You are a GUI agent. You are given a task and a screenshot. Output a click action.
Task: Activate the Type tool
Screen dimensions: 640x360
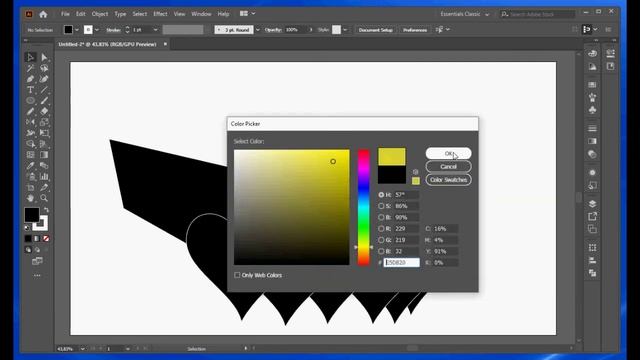coord(30,90)
